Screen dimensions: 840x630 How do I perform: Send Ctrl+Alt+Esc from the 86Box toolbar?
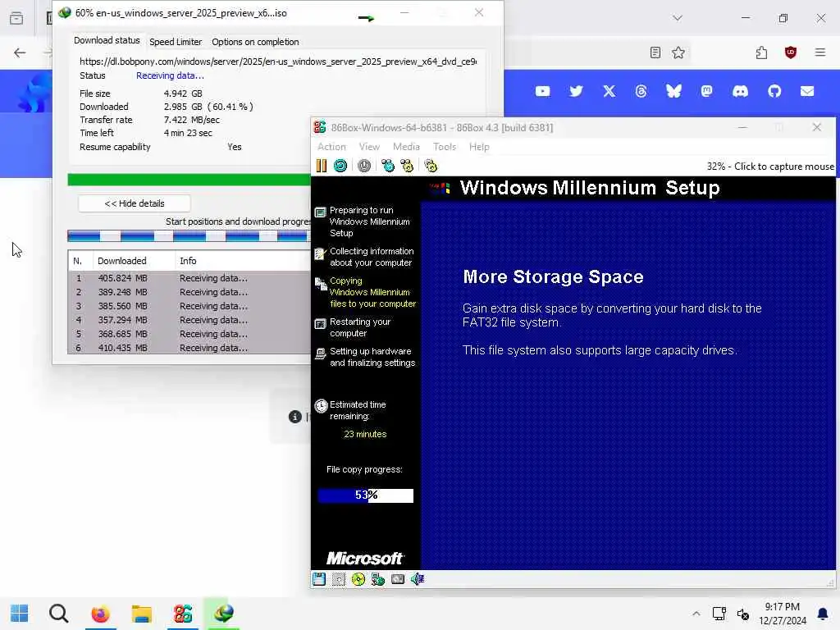pos(407,166)
